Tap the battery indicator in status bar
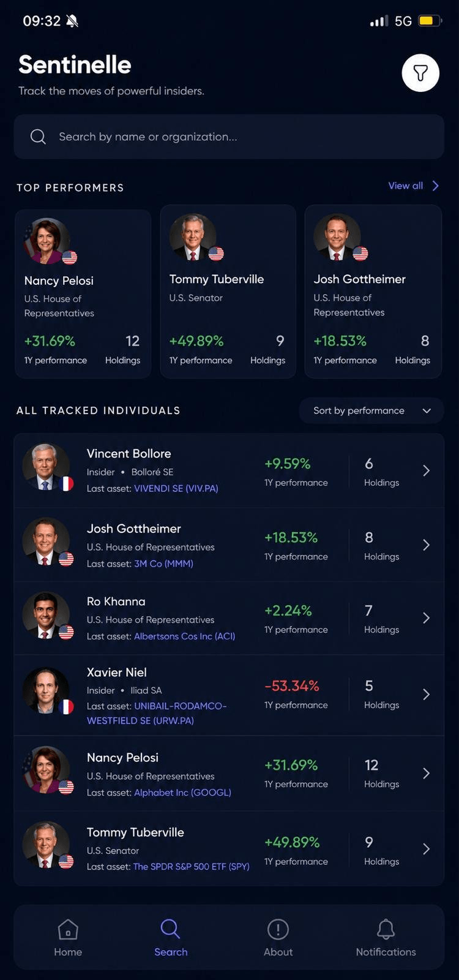 (430, 21)
